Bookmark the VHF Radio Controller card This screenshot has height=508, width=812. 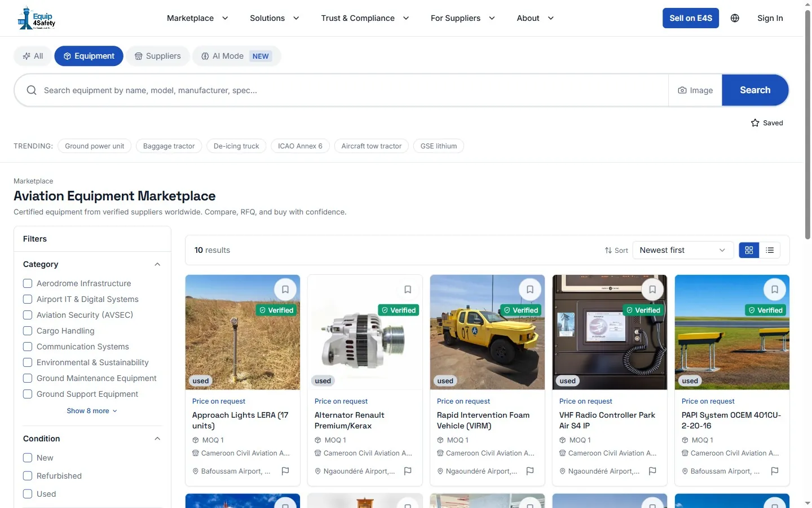652,290
